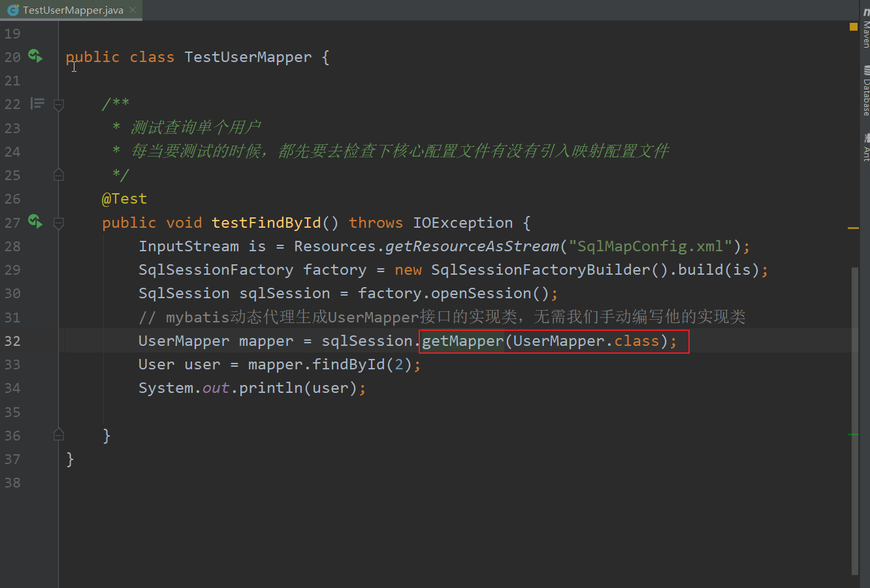The image size is (870, 588).
Task: Jump to green stripe marker near line 36
Action: [853, 435]
